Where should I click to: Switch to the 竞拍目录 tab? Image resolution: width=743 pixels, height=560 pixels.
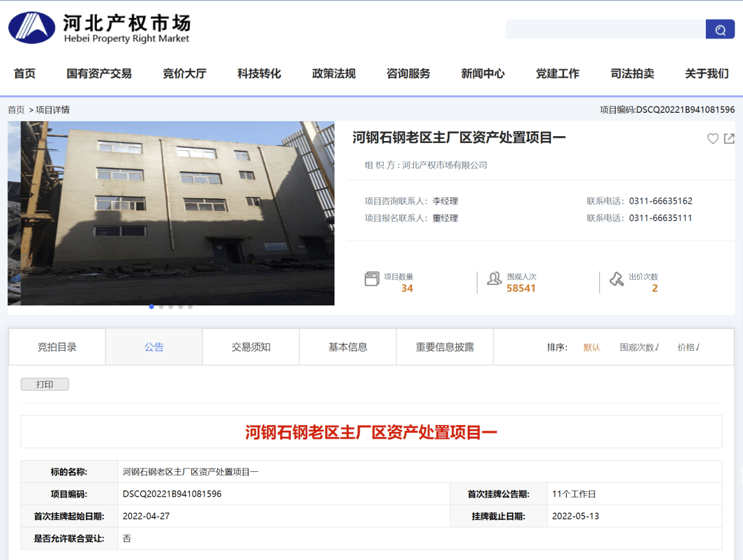(x=57, y=347)
